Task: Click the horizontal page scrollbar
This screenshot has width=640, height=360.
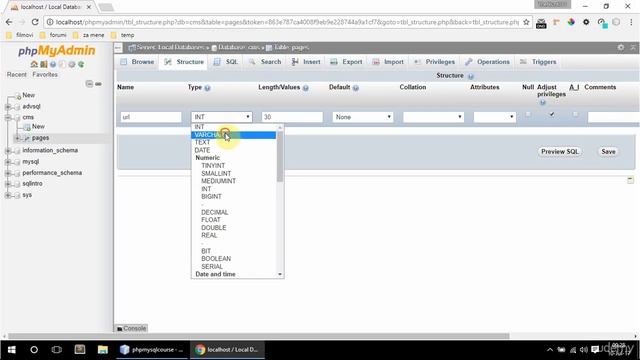Action: click(259, 336)
